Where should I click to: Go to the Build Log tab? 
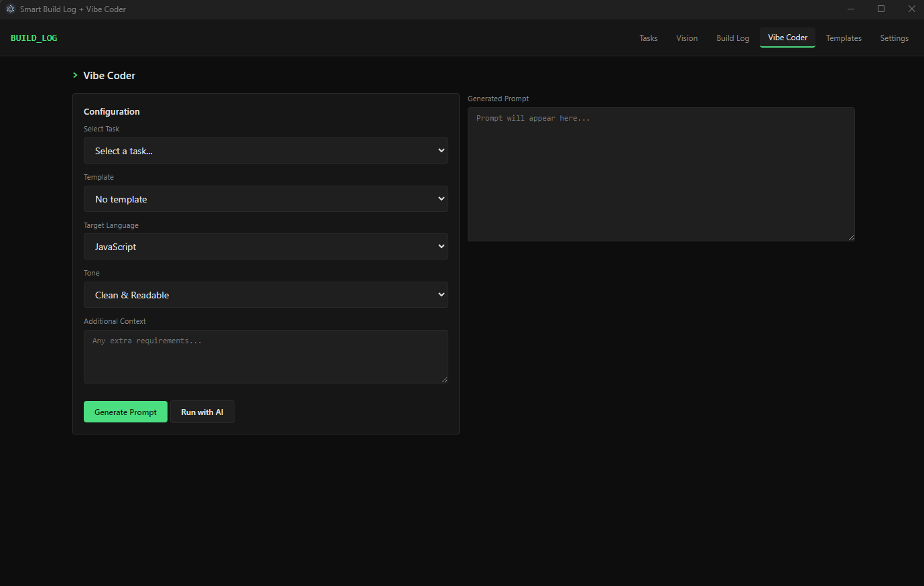point(732,38)
